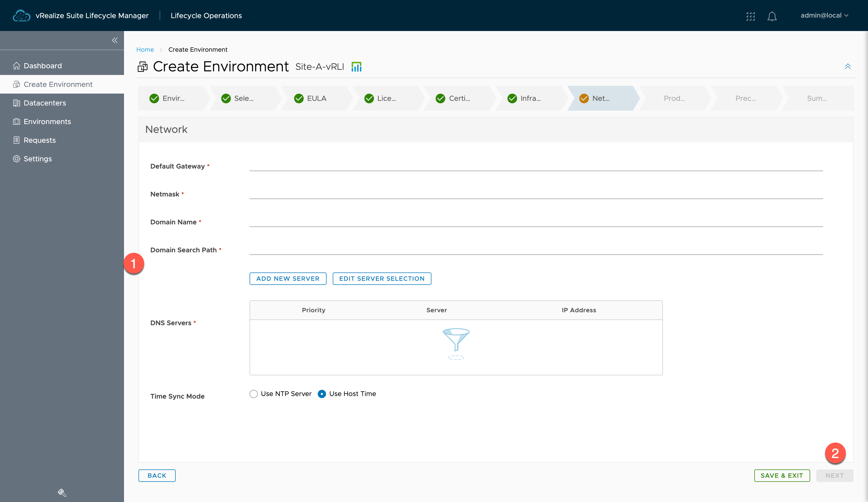Click the Dashboard home icon
The width and height of the screenshot is (868, 502).
click(16, 65)
